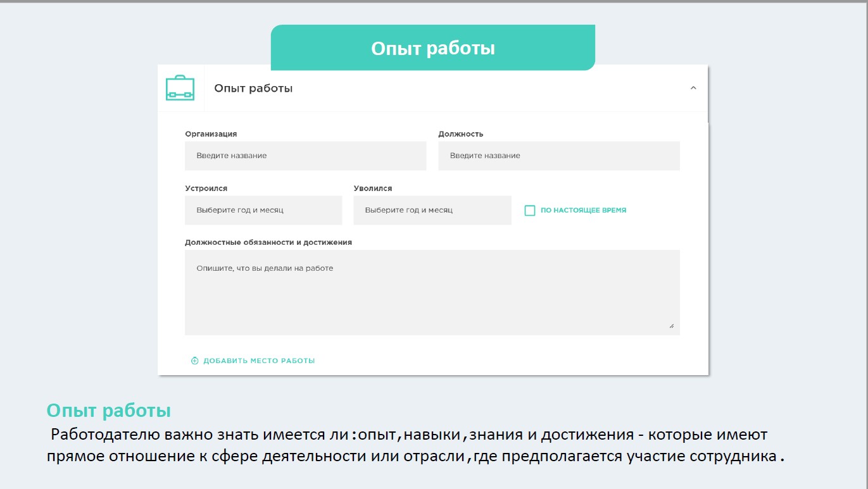Click the Должность name input field
The width and height of the screenshot is (868, 489).
(558, 156)
